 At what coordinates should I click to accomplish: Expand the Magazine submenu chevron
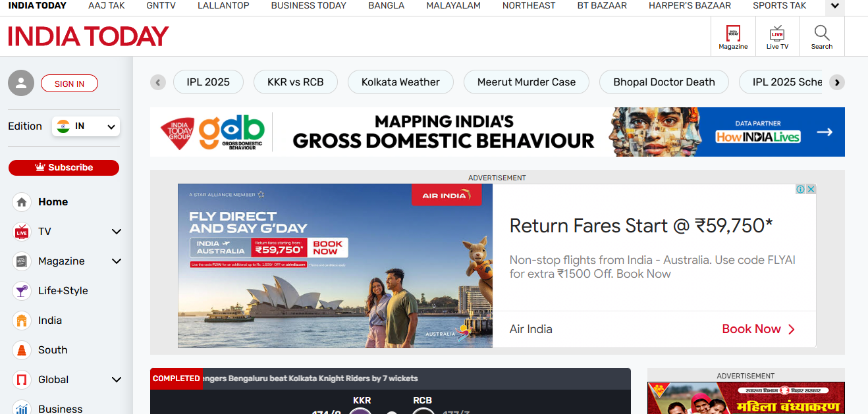click(117, 261)
